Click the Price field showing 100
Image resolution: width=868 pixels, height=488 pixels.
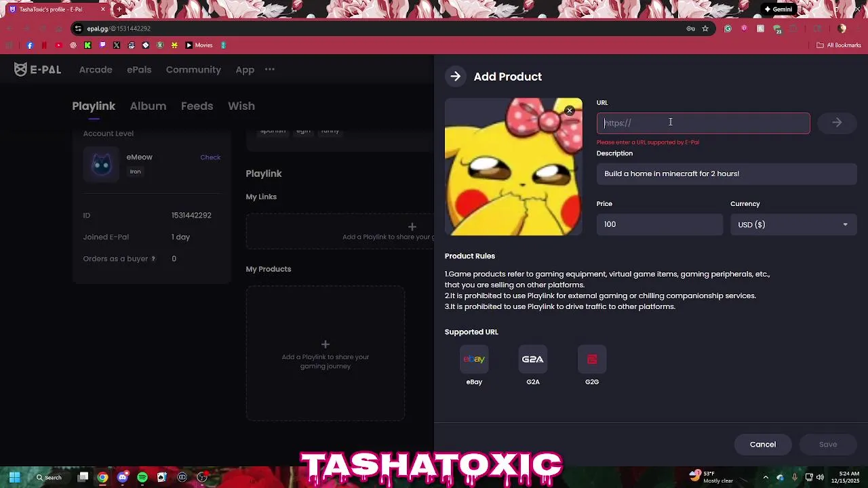[660, 224]
